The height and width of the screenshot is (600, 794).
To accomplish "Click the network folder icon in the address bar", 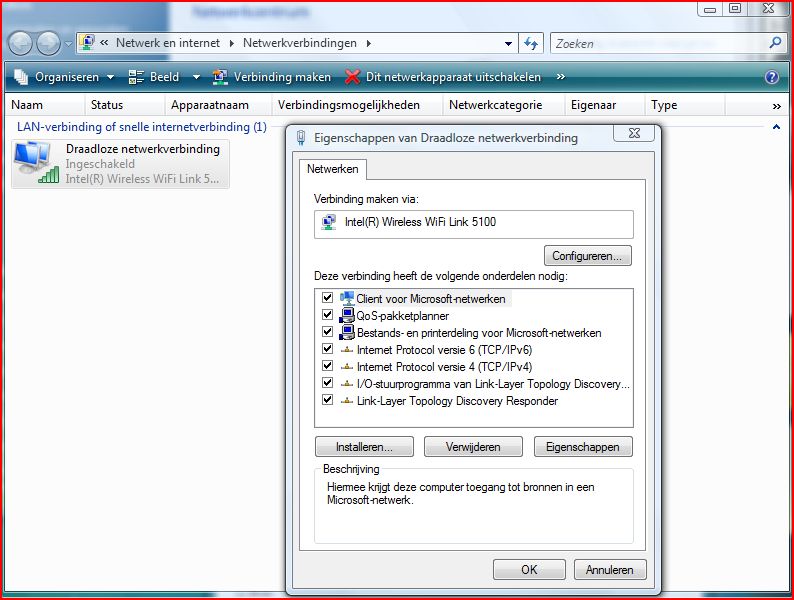I will (x=87, y=43).
